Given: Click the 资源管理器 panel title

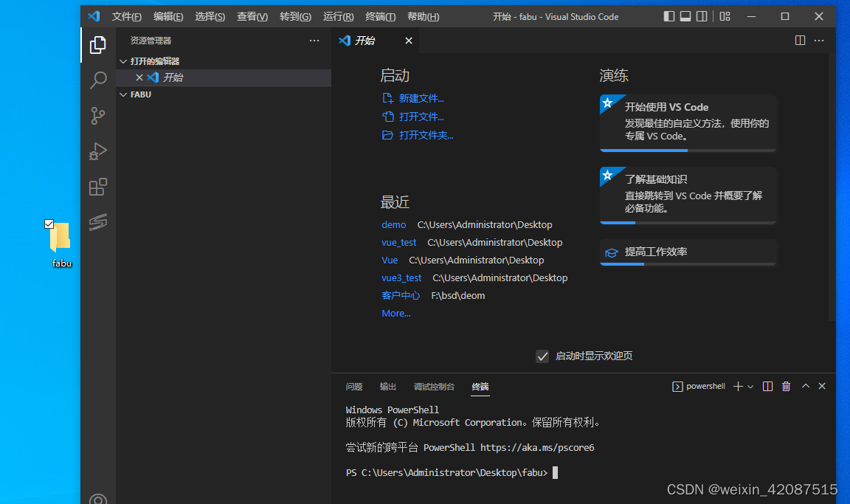Looking at the screenshot, I should pyautogui.click(x=151, y=41).
